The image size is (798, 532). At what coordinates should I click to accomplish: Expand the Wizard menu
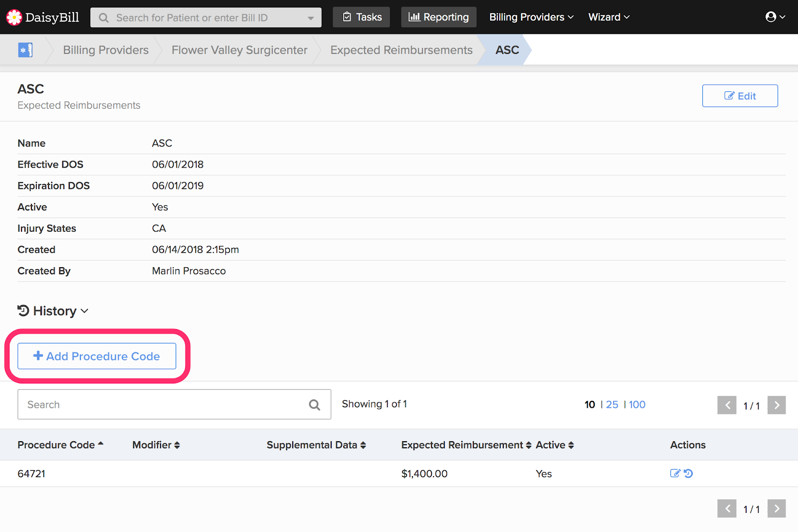[x=609, y=17]
